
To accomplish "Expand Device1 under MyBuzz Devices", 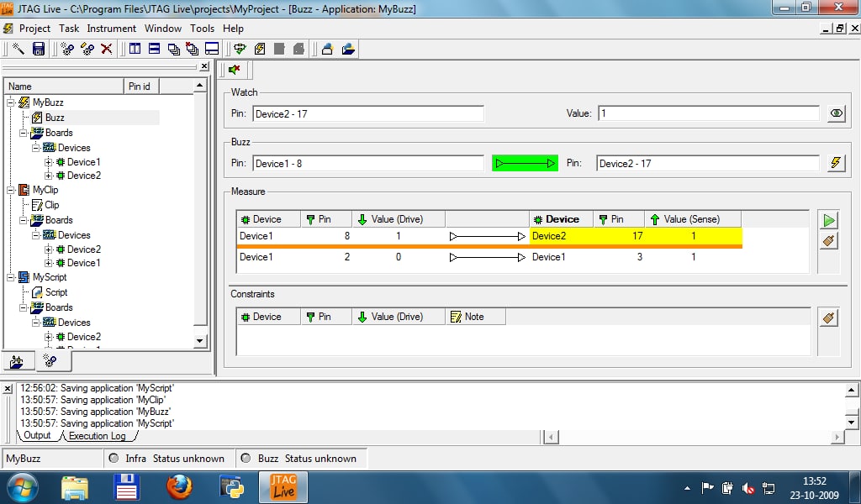I will pos(48,162).
